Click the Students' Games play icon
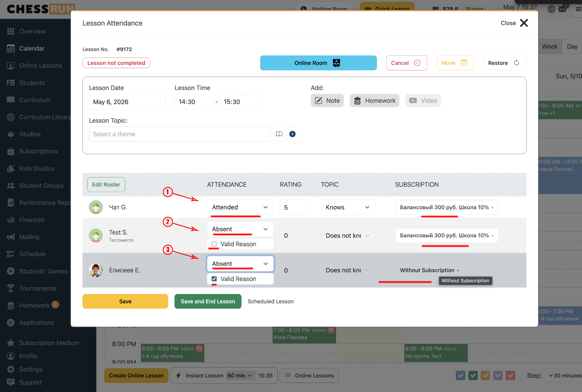The width and height of the screenshot is (582, 392). coord(11,271)
